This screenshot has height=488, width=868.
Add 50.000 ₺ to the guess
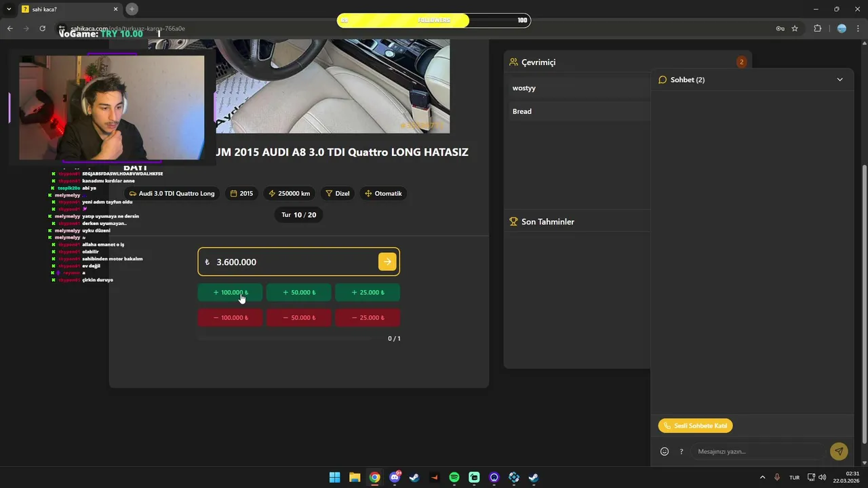click(298, 292)
